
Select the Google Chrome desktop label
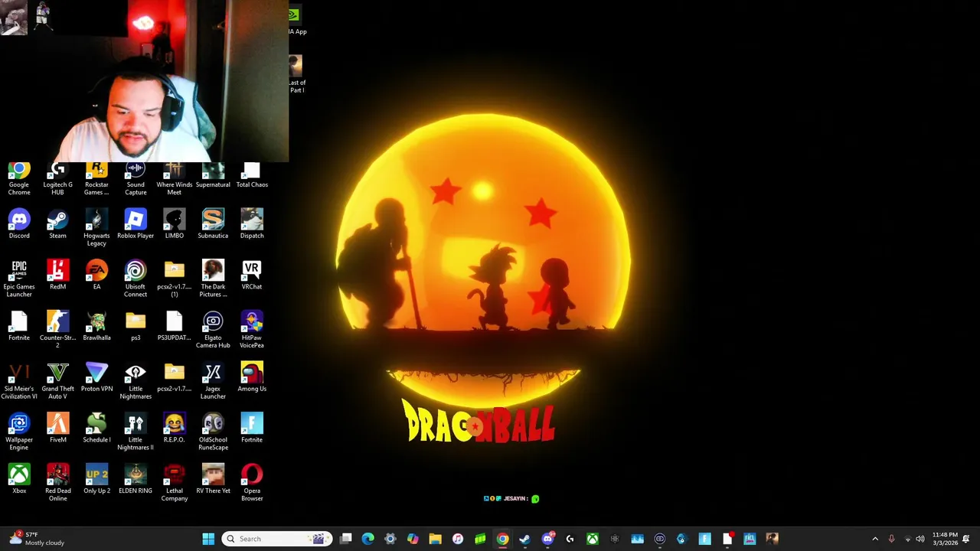pyautogui.click(x=19, y=188)
